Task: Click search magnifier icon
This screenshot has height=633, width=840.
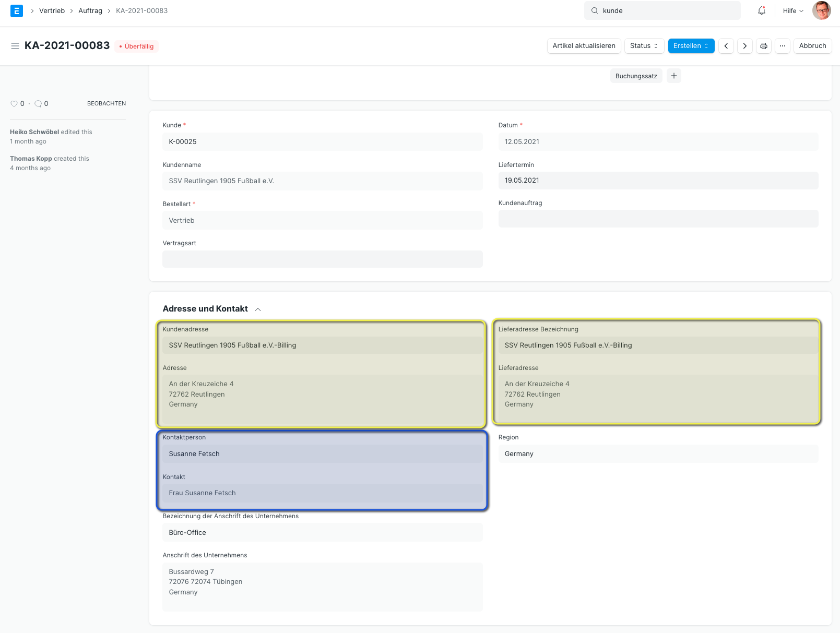Action: tap(595, 10)
